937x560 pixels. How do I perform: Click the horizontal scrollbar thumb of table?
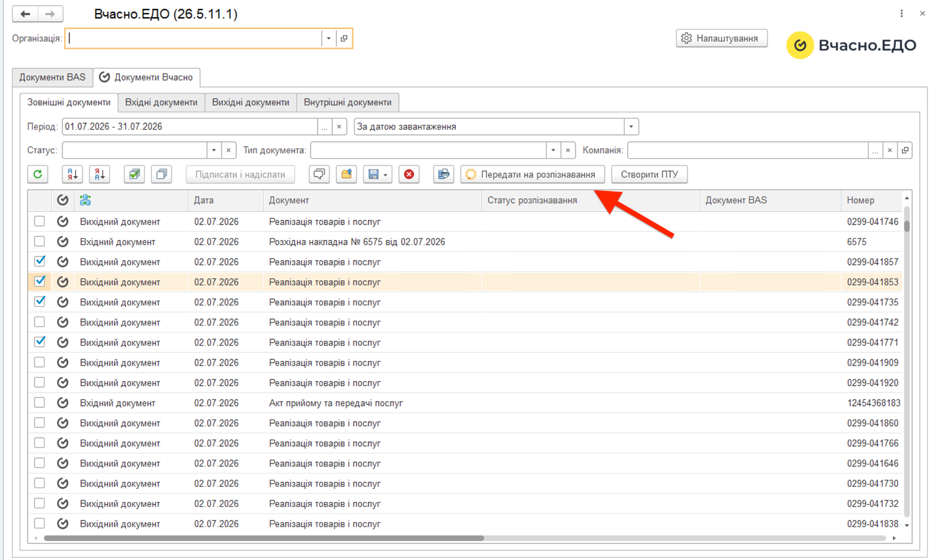[264, 538]
